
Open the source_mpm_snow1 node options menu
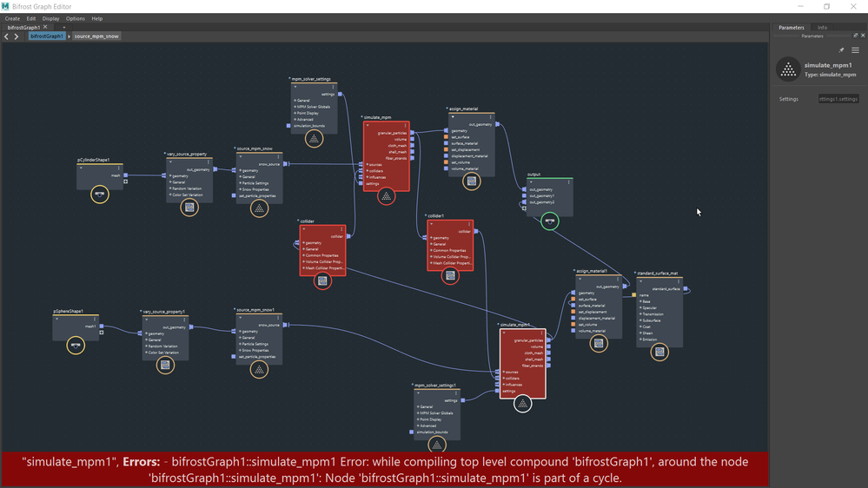point(278,318)
